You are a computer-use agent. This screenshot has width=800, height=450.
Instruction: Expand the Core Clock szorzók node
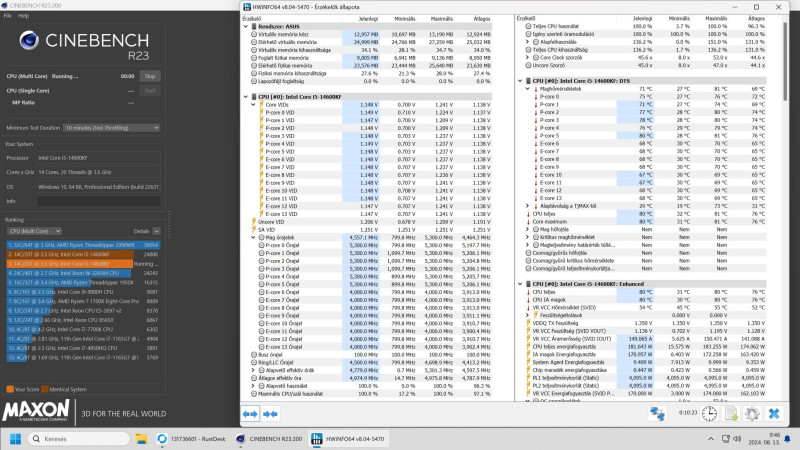pyautogui.click(x=528, y=58)
